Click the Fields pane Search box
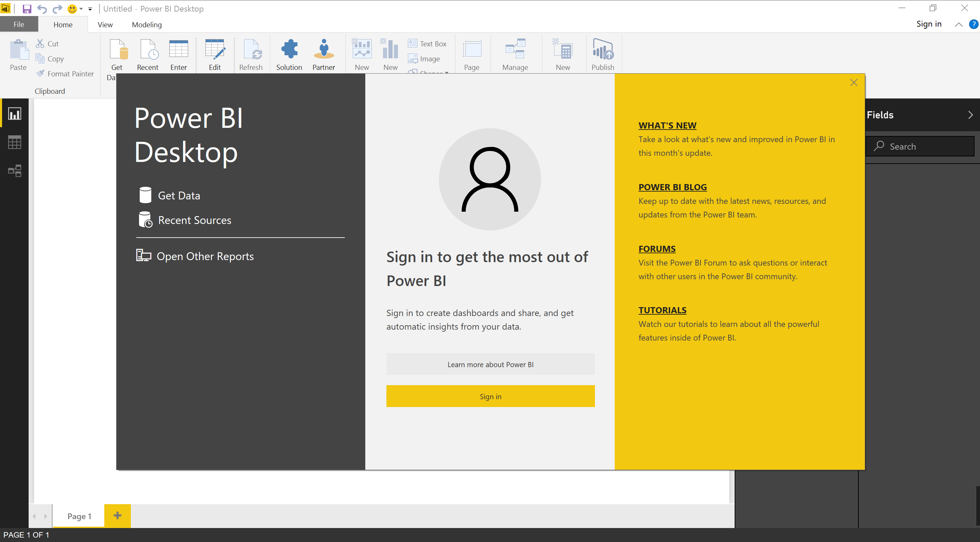980x542 pixels. pos(920,146)
